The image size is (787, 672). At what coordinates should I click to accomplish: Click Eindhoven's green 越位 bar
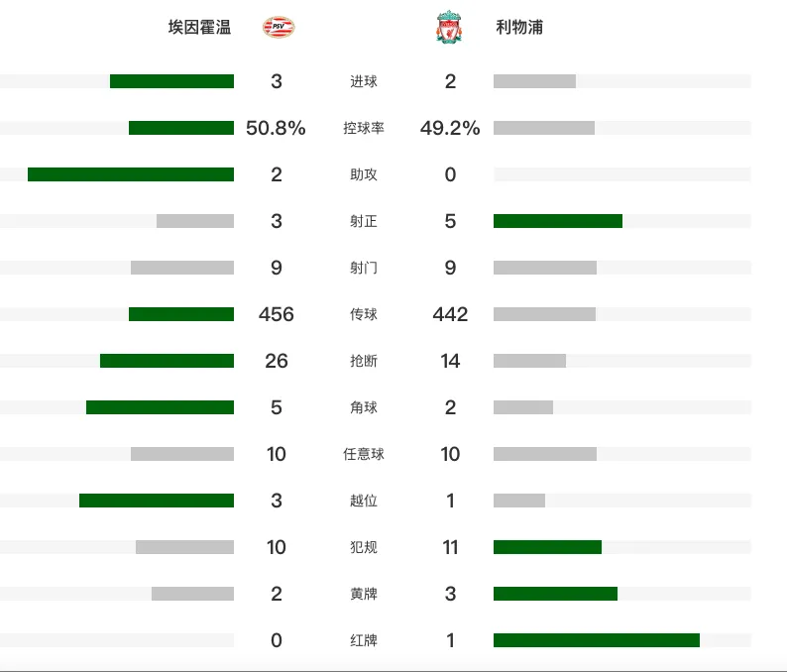(x=157, y=501)
